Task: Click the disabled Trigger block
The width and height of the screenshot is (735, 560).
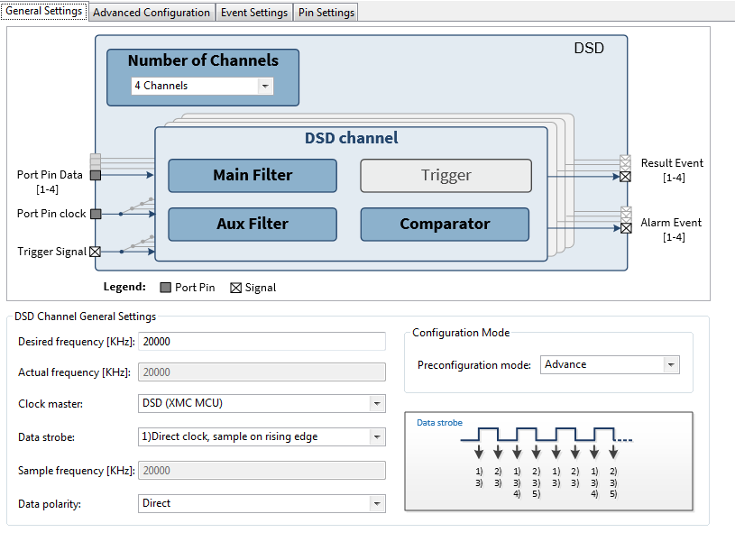Action: click(x=445, y=175)
